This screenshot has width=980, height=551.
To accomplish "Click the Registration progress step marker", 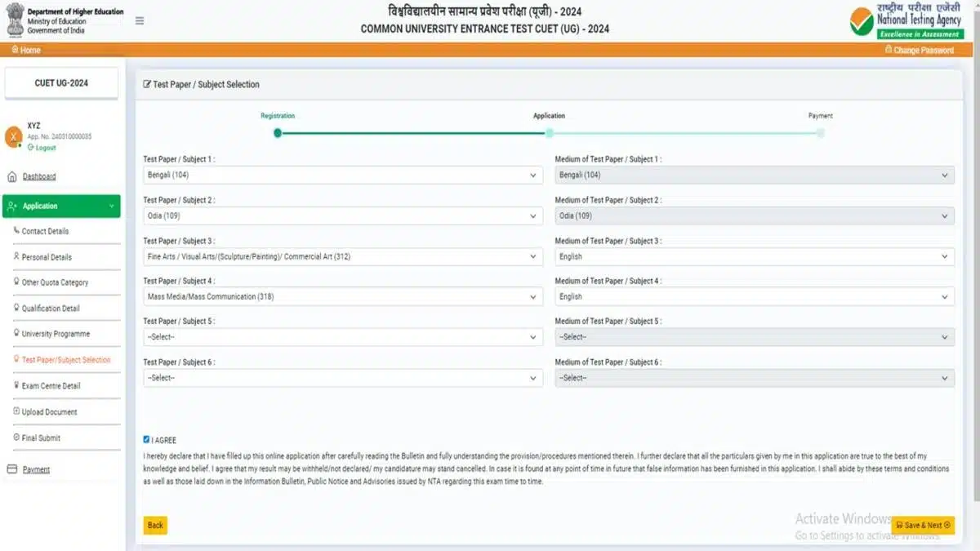I will [x=278, y=132].
